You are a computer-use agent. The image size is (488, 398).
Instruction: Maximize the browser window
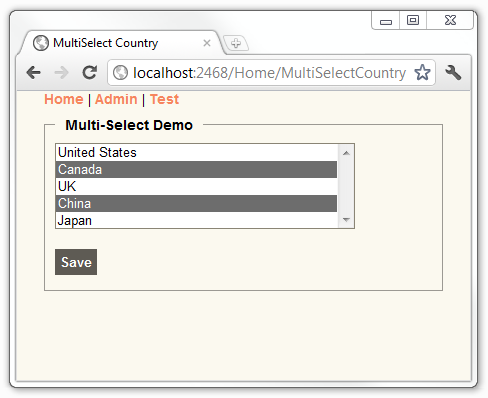pyautogui.click(x=413, y=20)
